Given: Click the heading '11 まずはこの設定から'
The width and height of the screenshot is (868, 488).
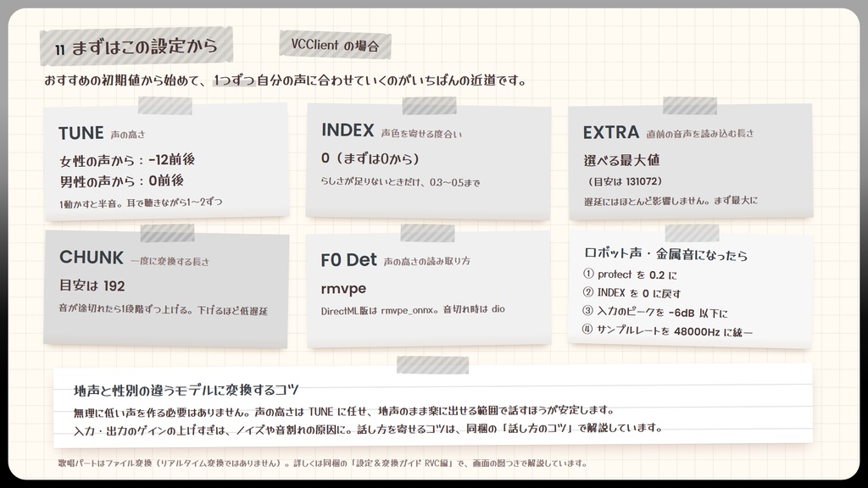Looking at the screenshot, I should click(x=136, y=47).
